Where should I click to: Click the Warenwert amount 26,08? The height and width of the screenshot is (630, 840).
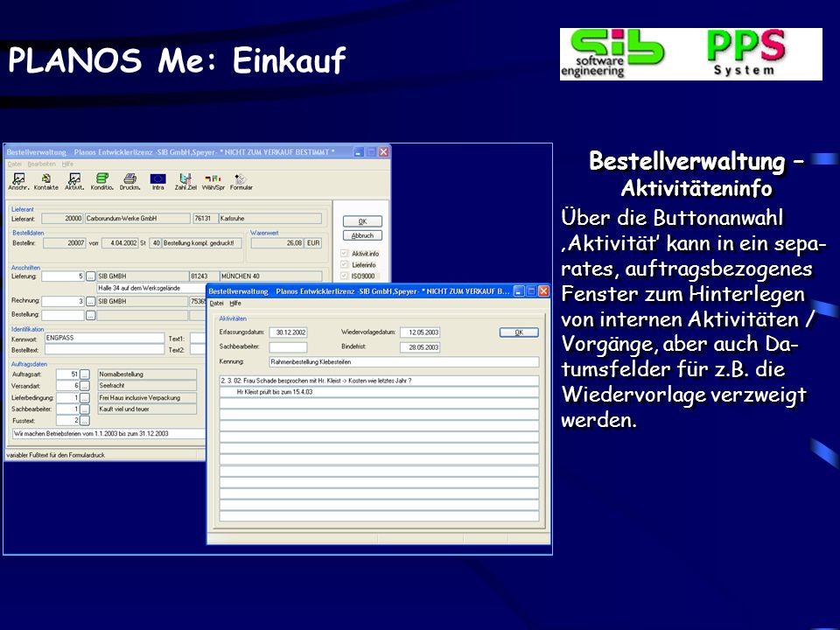pyautogui.click(x=277, y=243)
